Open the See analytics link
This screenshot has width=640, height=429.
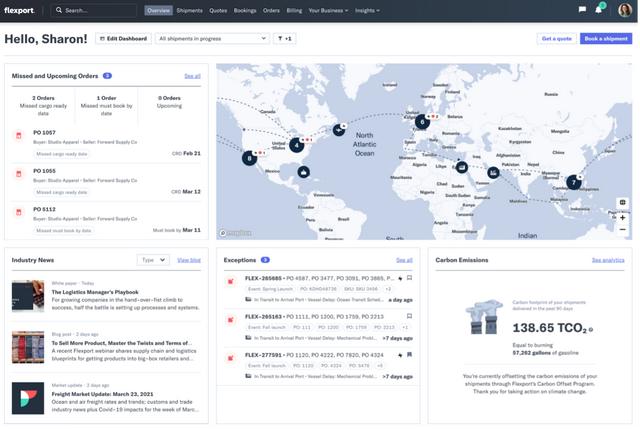607,259
